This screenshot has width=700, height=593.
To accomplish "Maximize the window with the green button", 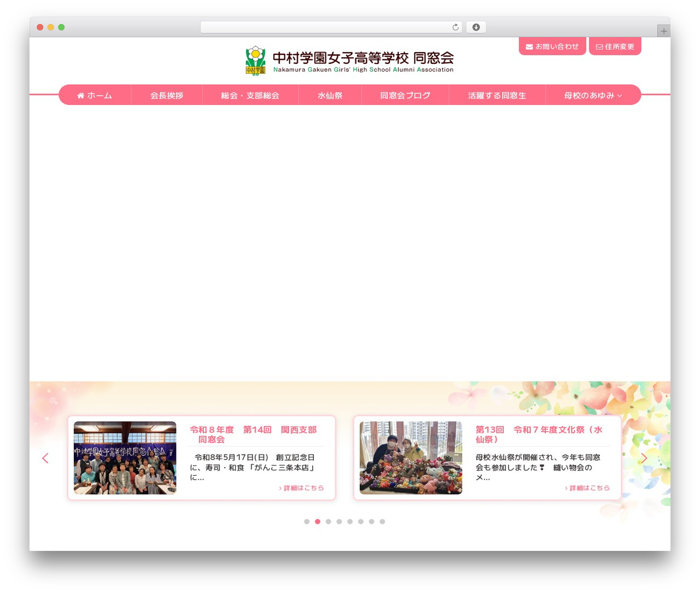I will point(61,27).
